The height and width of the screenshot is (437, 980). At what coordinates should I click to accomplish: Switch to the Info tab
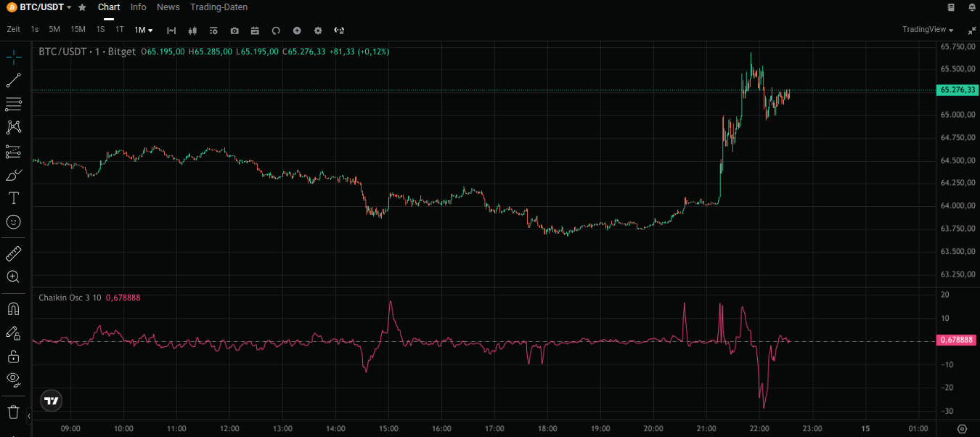(x=138, y=7)
